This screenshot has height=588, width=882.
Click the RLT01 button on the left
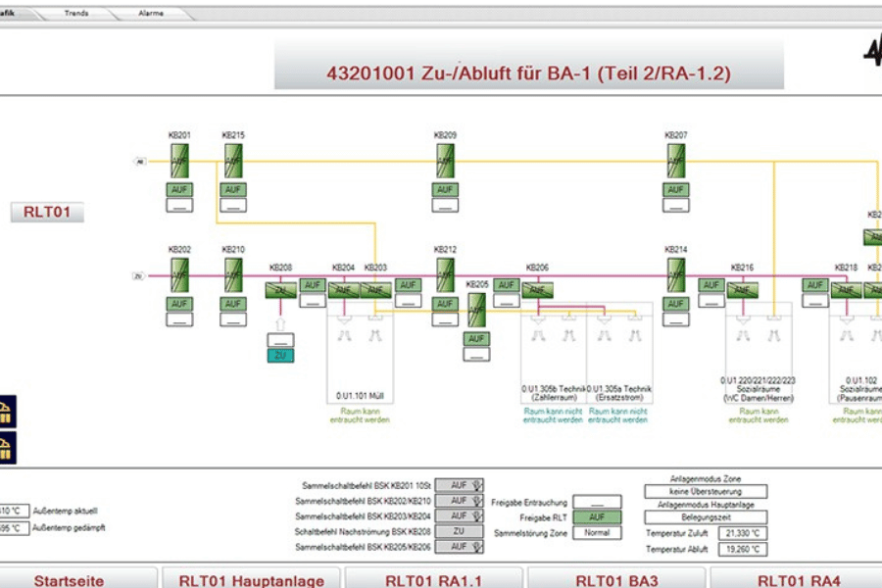click(x=47, y=212)
